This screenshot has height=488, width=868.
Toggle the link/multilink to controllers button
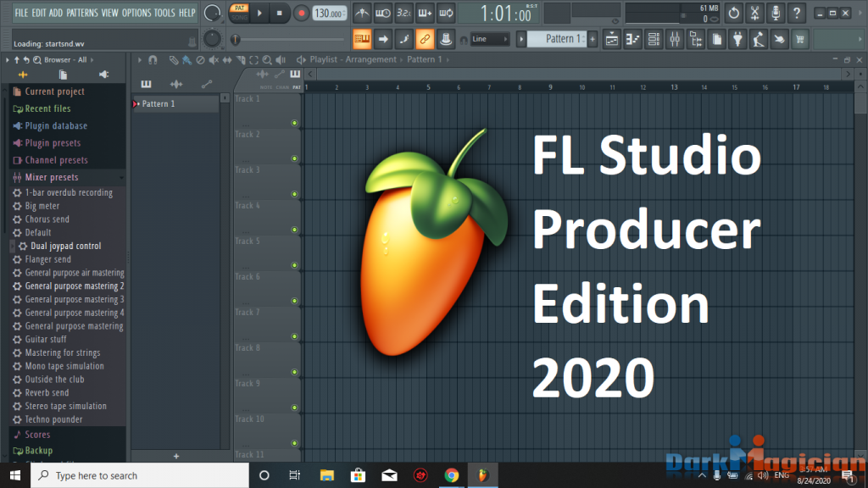(x=425, y=39)
